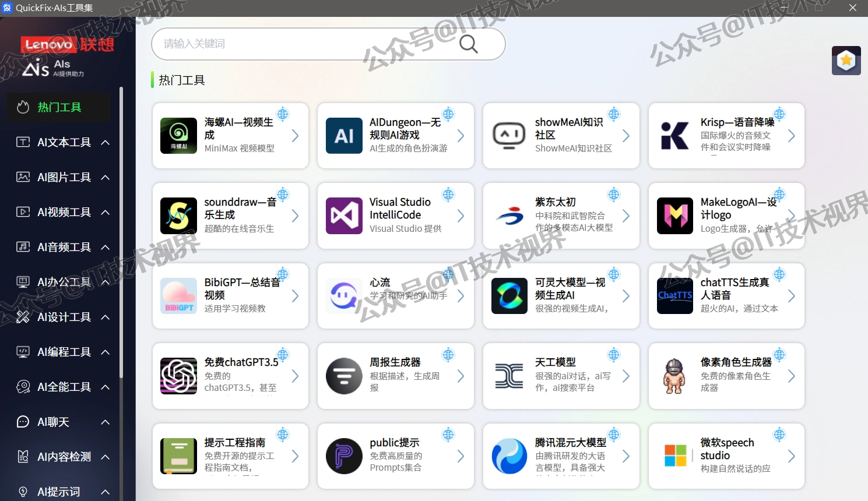The width and height of the screenshot is (868, 501).
Task: Select 热门工具 in the sidebar
Action: (x=59, y=107)
